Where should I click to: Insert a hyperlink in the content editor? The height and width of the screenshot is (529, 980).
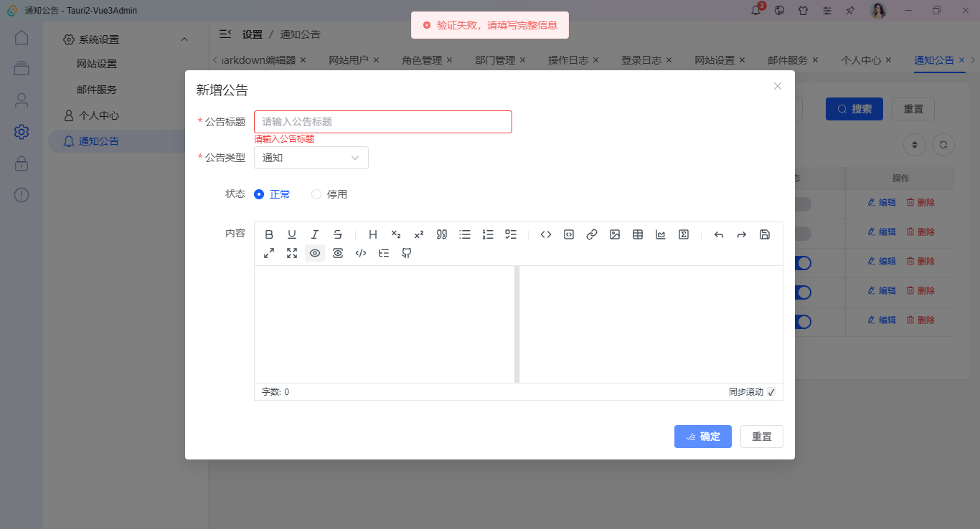(592, 234)
